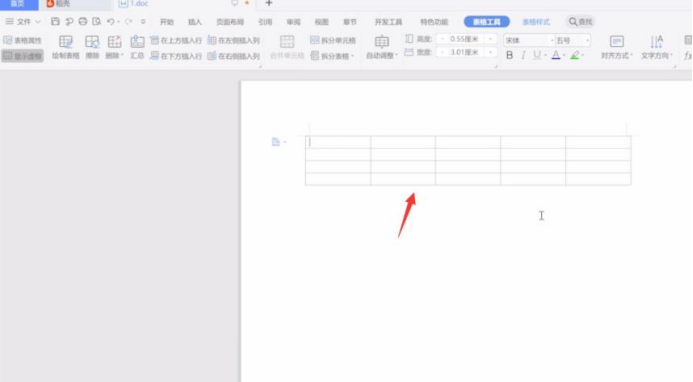Click the first cell of the table

338,142
